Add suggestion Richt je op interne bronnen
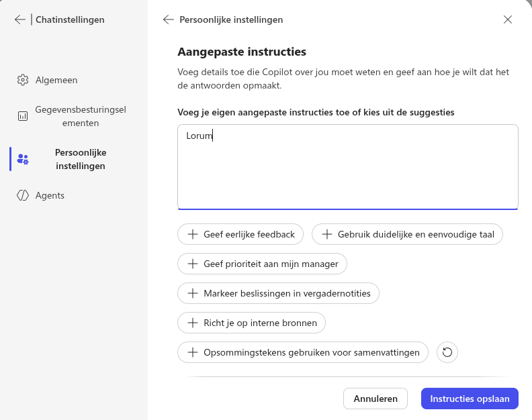 [x=252, y=323]
